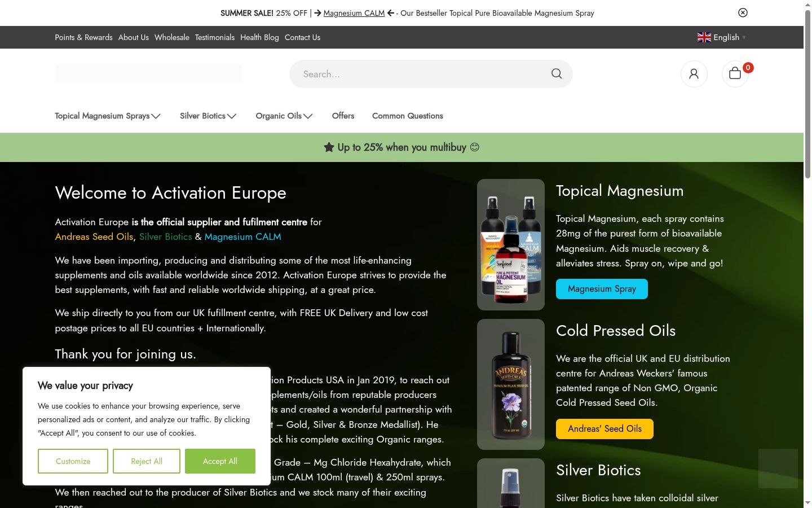Open the Contact Us page
This screenshot has width=812, height=508.
click(302, 37)
